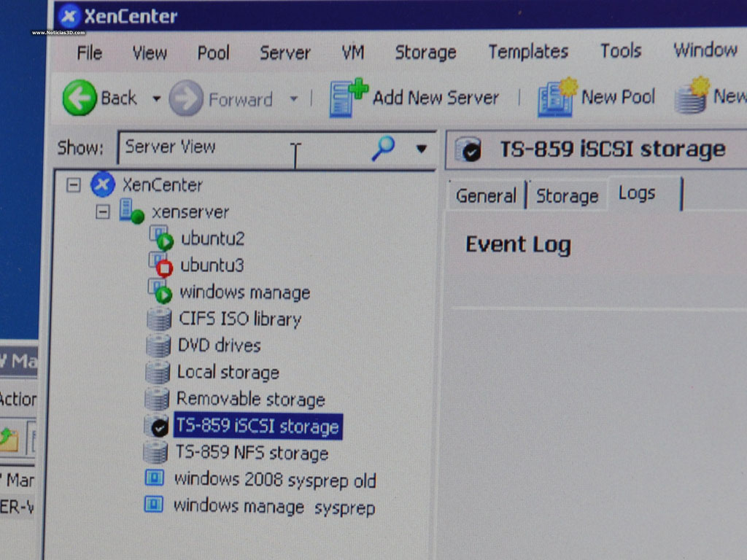The height and width of the screenshot is (560, 747).
Task: Collapse the XenCenter root tree node
Action: click(73, 185)
